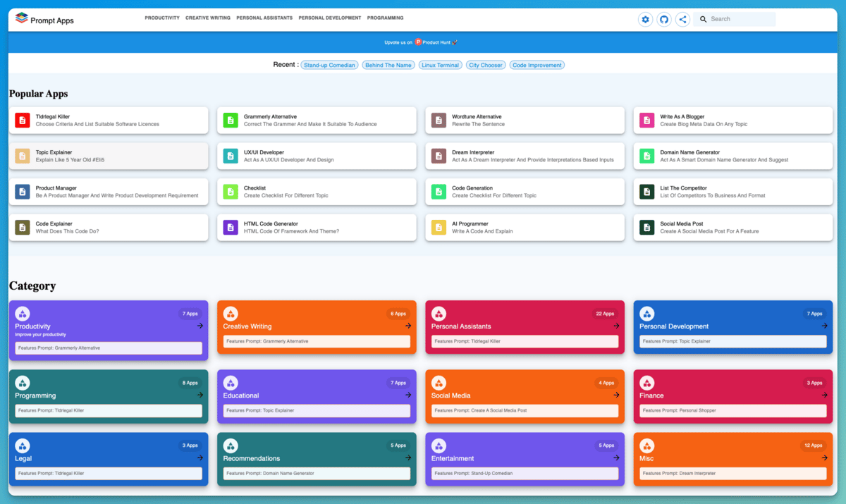The height and width of the screenshot is (504, 846).
Task: Click the pink Write As A Blogger icon
Action: [x=646, y=121]
